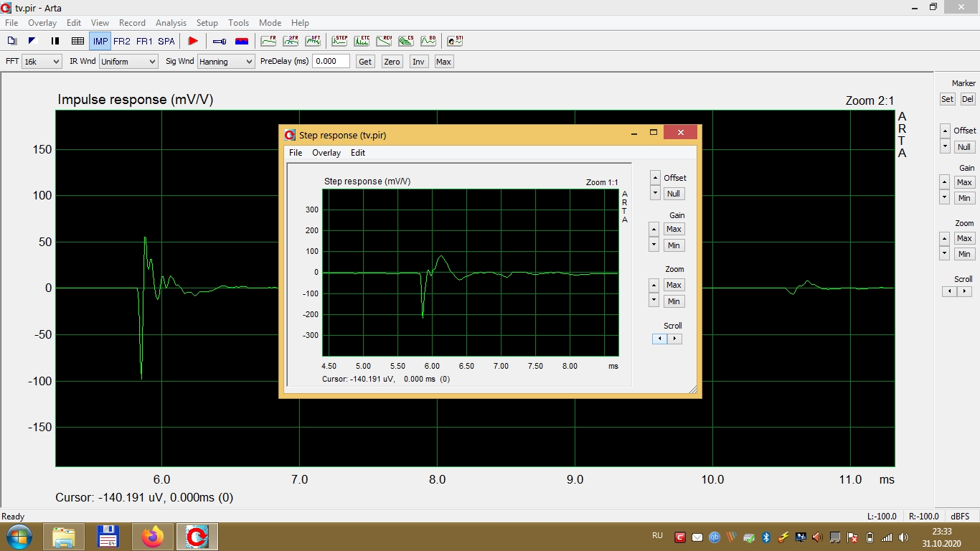Click the STI speech intelligibility icon
980x551 pixels.
click(455, 41)
